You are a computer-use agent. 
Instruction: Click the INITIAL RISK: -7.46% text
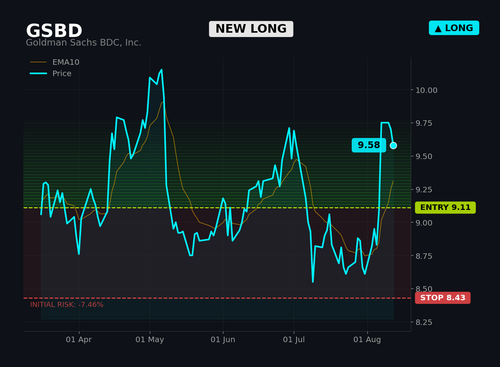(x=67, y=305)
